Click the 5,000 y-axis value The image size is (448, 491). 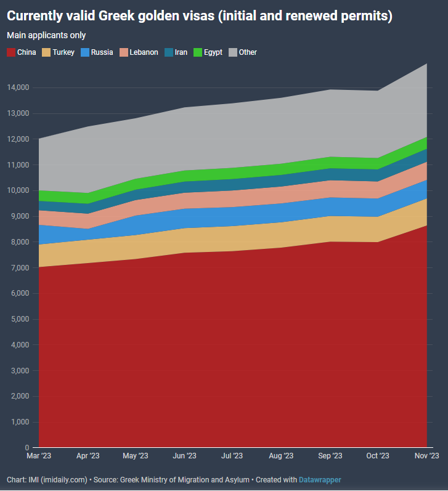click(20, 319)
